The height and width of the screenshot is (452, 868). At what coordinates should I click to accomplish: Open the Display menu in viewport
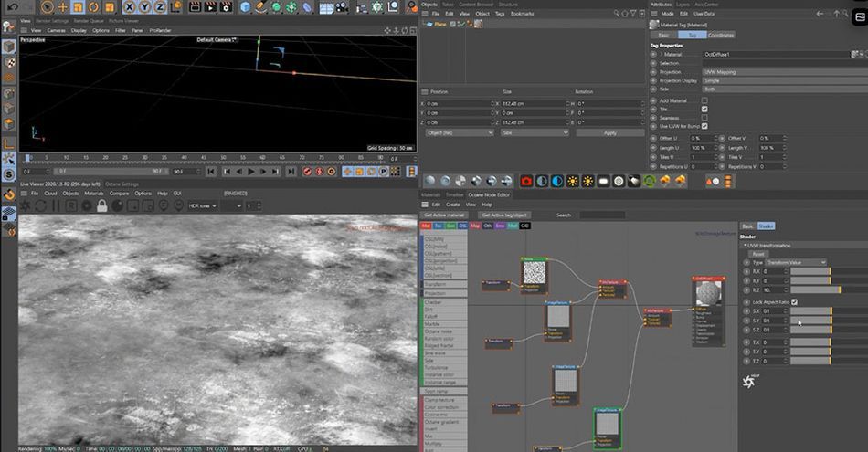pos(79,30)
